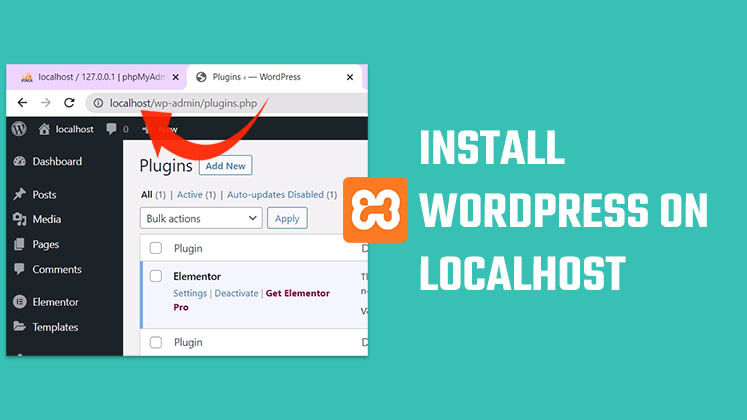Open the WordPress logo menu
This screenshot has height=420, width=747.
click(x=19, y=129)
